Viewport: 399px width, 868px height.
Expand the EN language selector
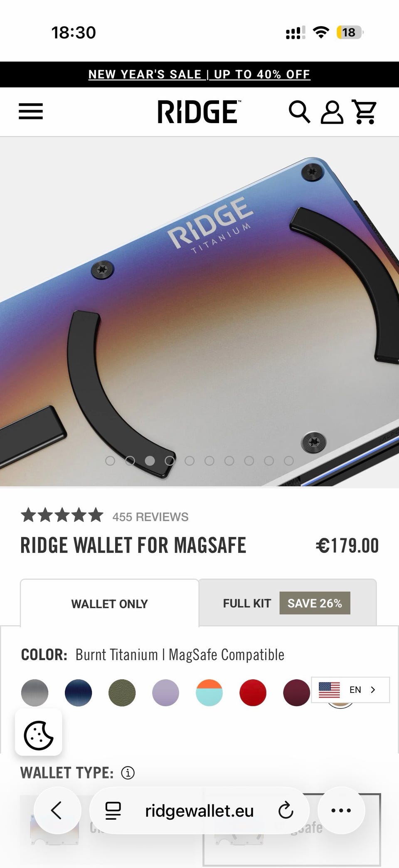coord(350,690)
